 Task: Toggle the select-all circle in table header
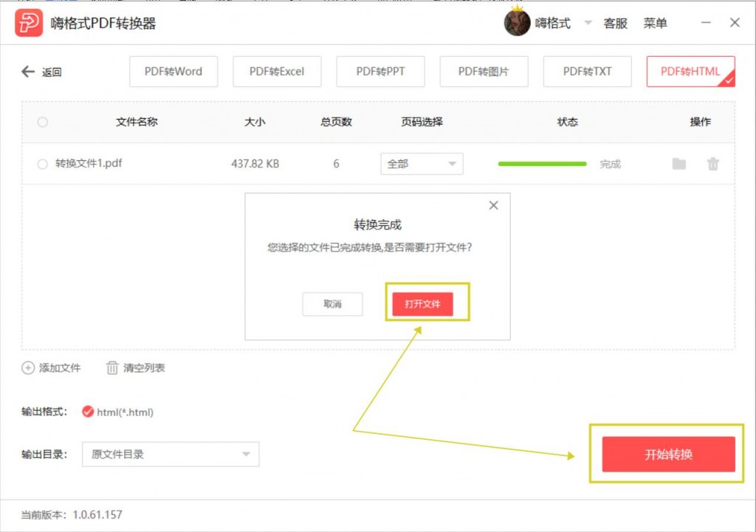pyautogui.click(x=42, y=122)
